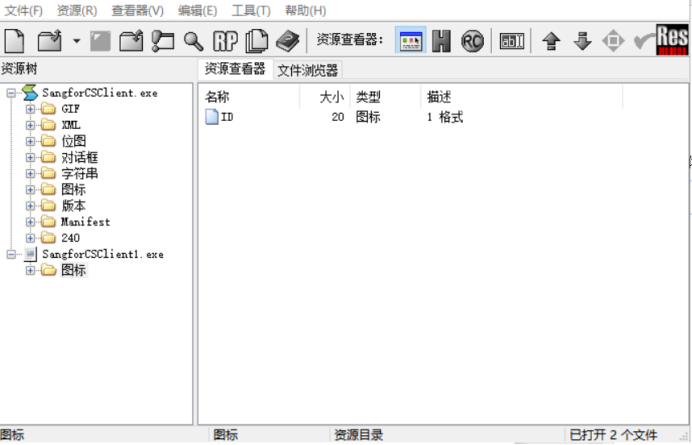Switch to hex view with H icon
Viewport: 692px width, 445px height.
point(441,41)
